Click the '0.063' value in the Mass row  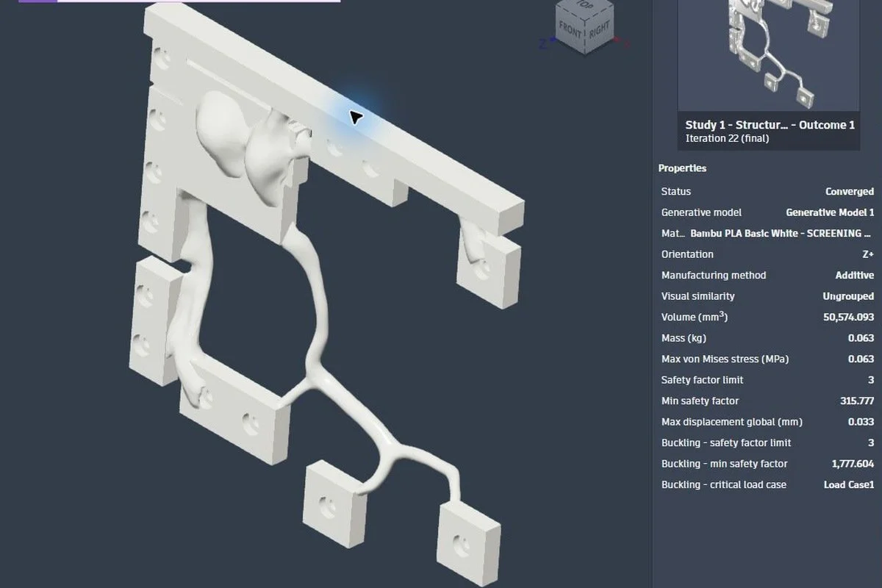(861, 338)
